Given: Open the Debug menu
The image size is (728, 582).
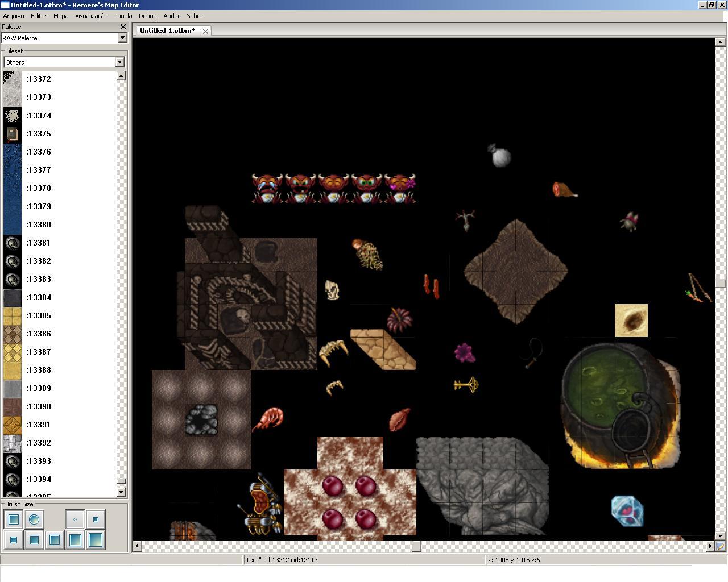Looking at the screenshot, I should click(x=147, y=16).
